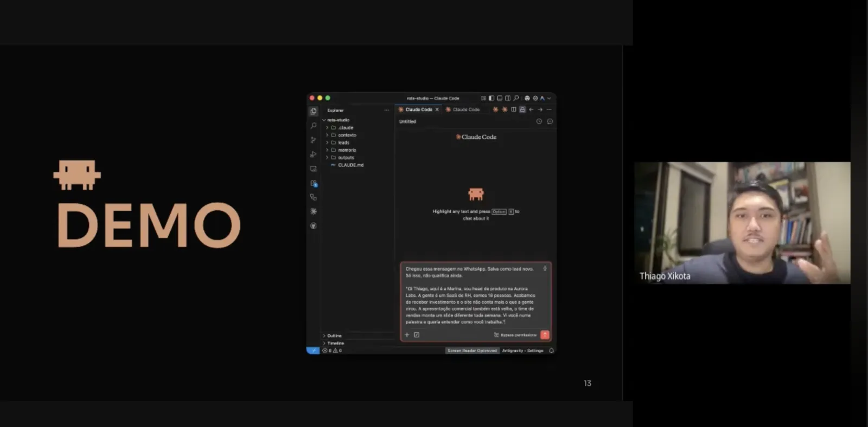The width and height of the screenshot is (868, 427).
Task: Open Extensions view with notification badge
Action: pyautogui.click(x=313, y=183)
